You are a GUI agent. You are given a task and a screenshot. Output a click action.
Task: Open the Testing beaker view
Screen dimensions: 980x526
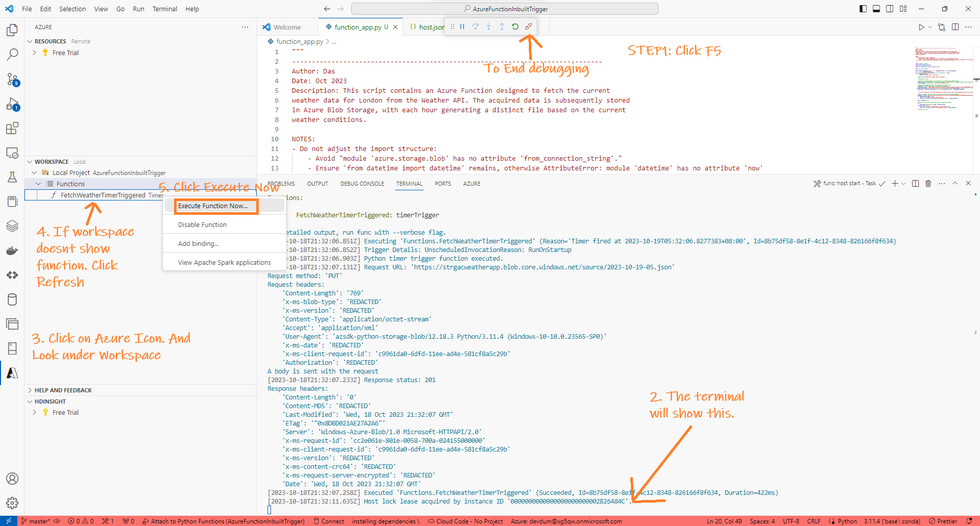pyautogui.click(x=12, y=177)
